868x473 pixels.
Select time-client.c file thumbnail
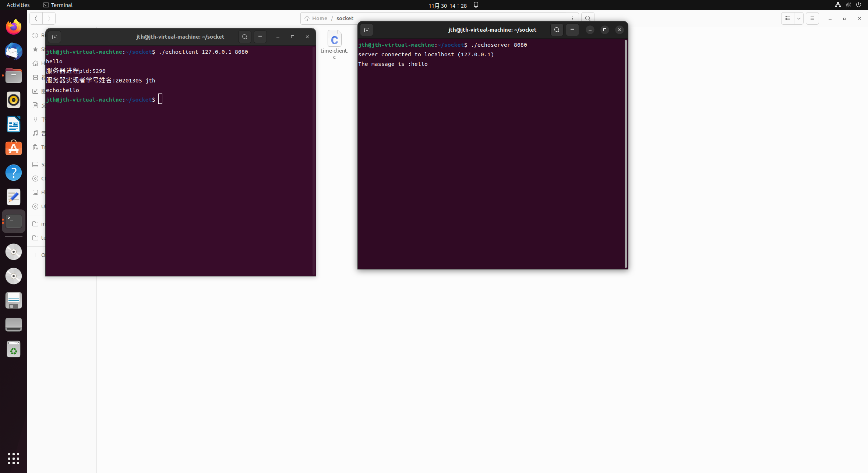[334, 39]
